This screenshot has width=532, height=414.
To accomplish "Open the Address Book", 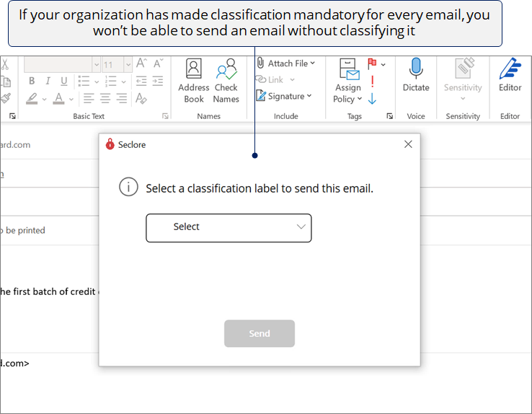I will 193,80.
